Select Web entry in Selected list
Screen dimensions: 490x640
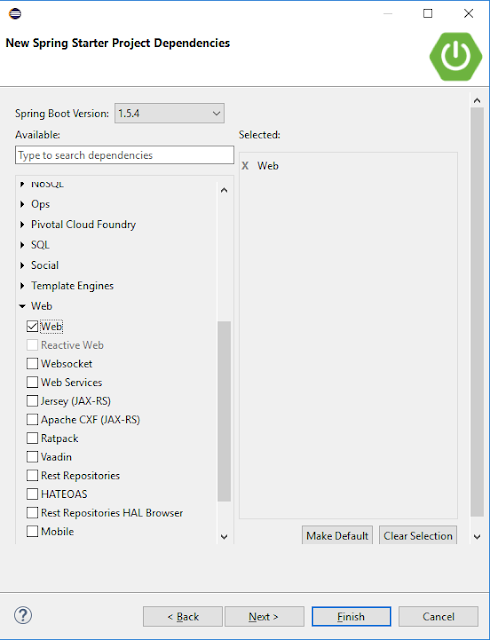click(268, 166)
